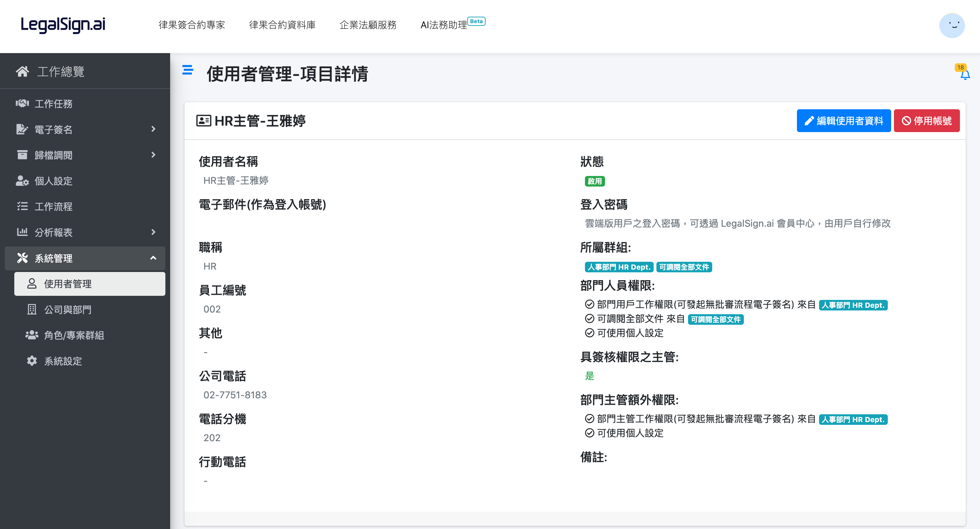Click the Beta badge on AI法務助理
Image resolution: width=980 pixels, height=529 pixels.
476,21
